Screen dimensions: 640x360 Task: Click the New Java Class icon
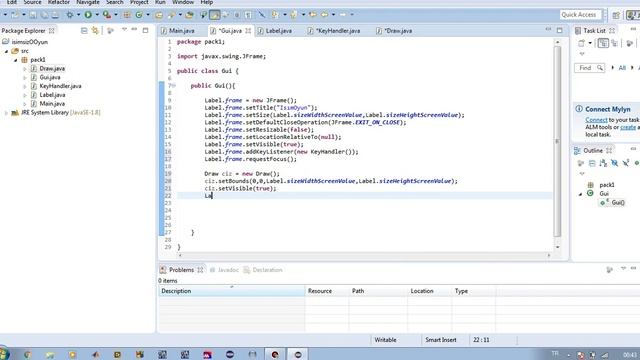point(139,15)
